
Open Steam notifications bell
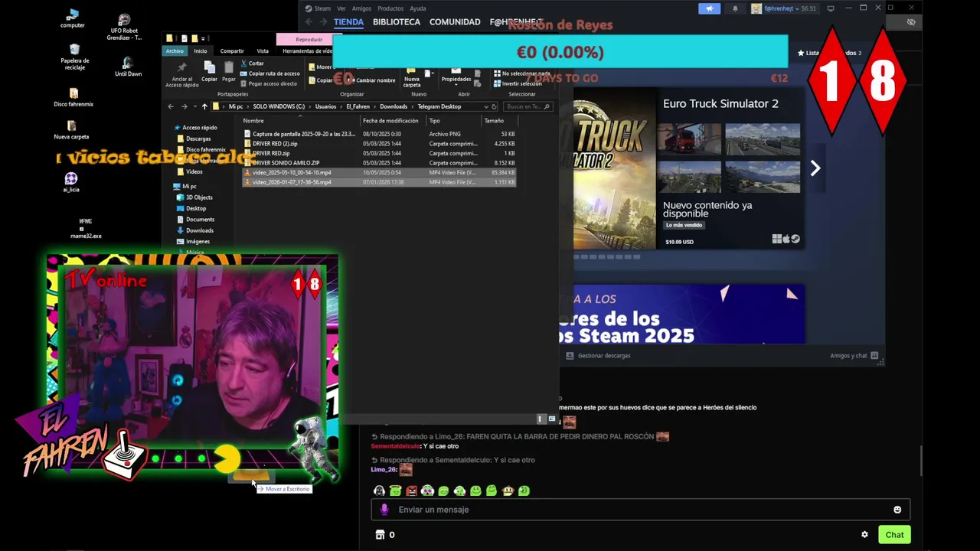point(735,8)
